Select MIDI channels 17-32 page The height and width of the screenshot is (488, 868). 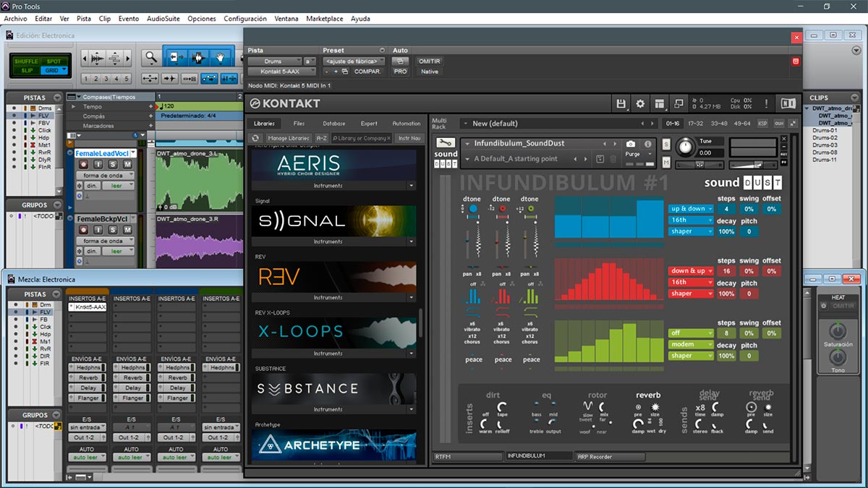[x=696, y=124]
